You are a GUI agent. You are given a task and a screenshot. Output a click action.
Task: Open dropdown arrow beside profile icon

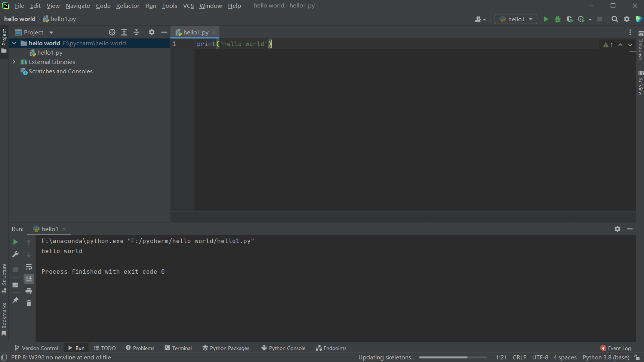pos(590,19)
